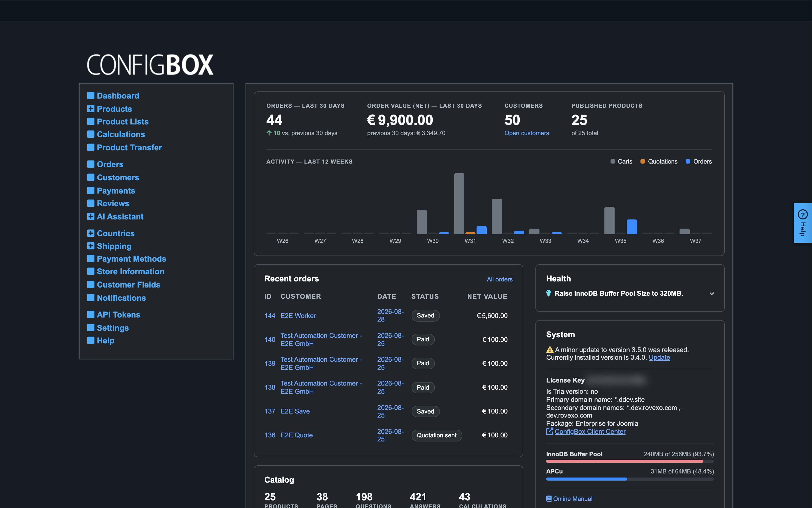The height and width of the screenshot is (508, 812).
Task: Open order 144 ID link
Action: point(270,316)
